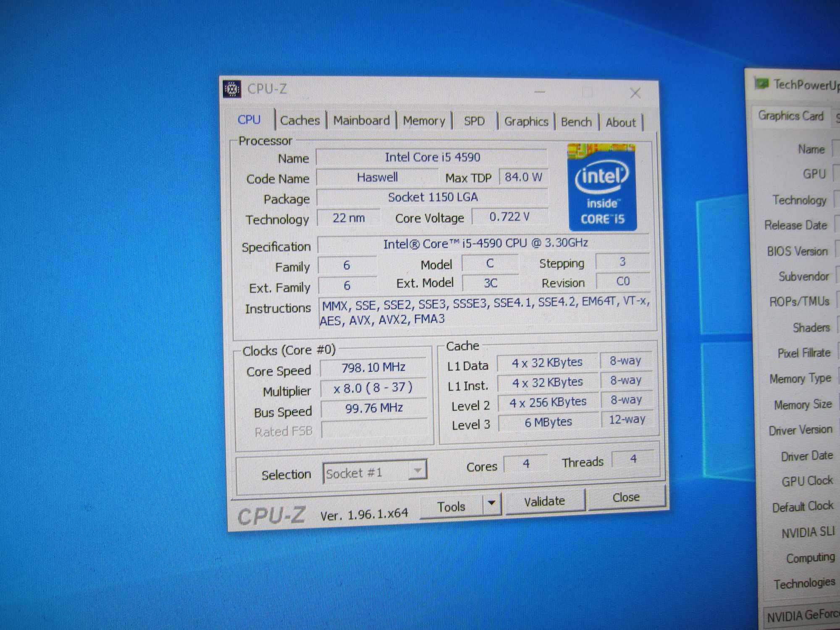
Task: Click the Validate button
Action: pos(544,501)
